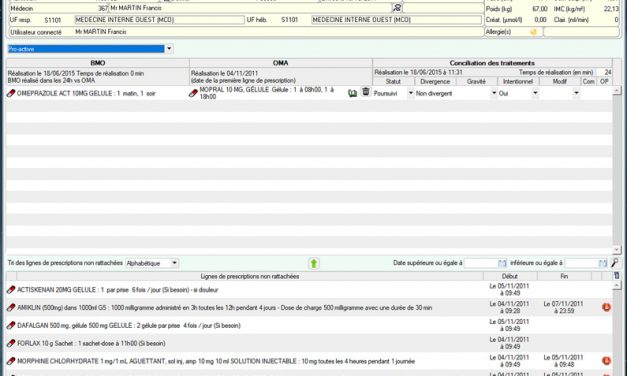Click the pill icon for MOPRAL 10 MG
Screen dimensions: 627x376
194,93
